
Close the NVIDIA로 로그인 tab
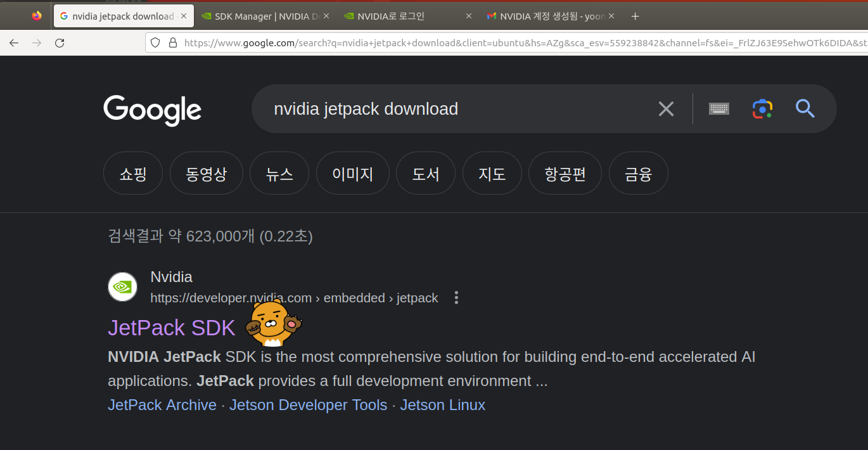click(469, 16)
